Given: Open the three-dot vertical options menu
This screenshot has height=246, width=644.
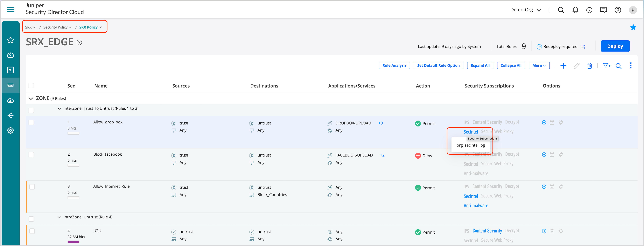Looking at the screenshot, I should [x=631, y=66].
